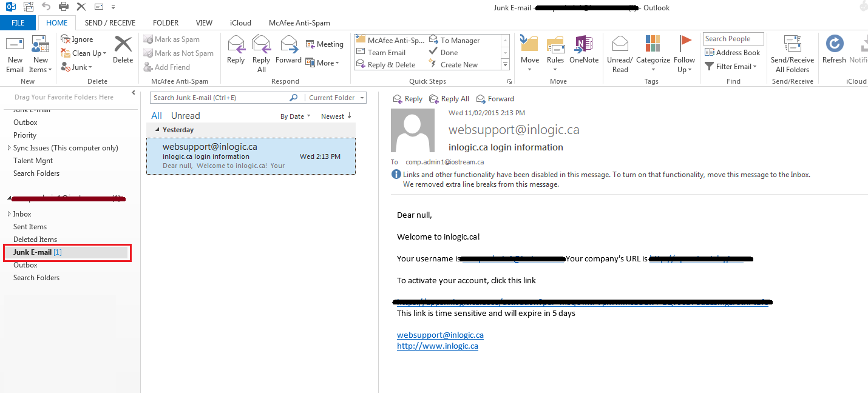Click reading pane Forward icon
Image resolution: width=868 pixels, height=393 pixels.
(481, 99)
